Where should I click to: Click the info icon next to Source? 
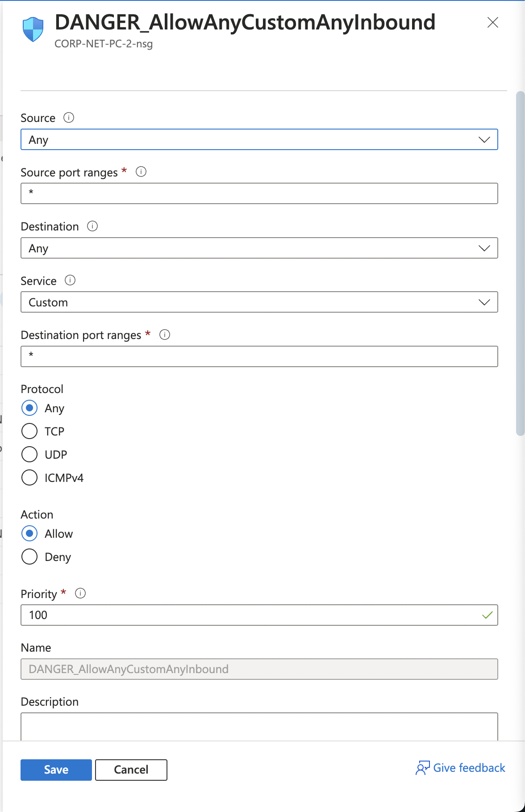click(x=69, y=117)
